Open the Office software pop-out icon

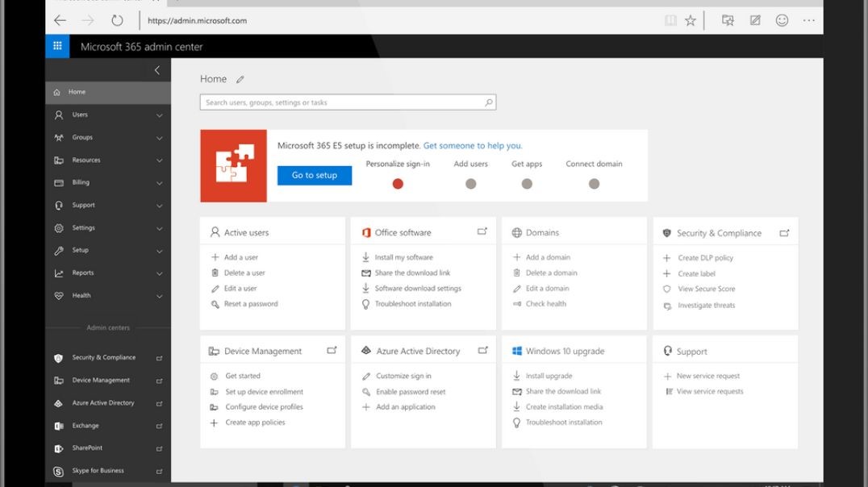(x=482, y=231)
